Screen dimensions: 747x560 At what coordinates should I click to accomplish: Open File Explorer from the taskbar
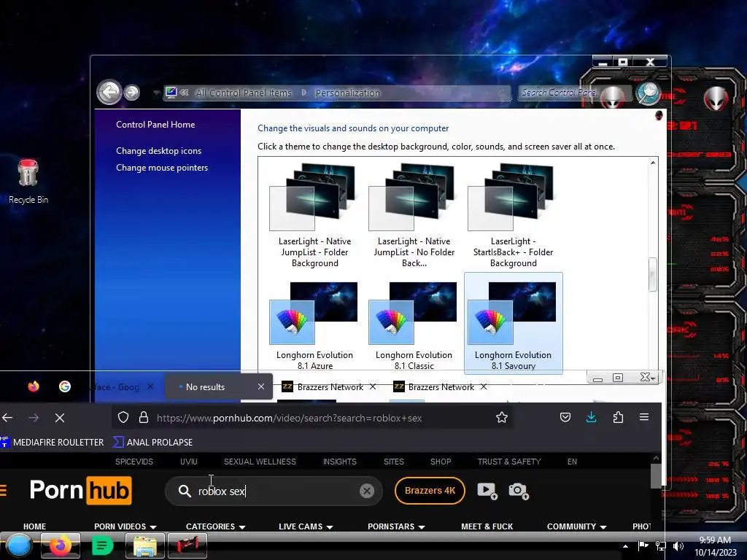pos(145,546)
